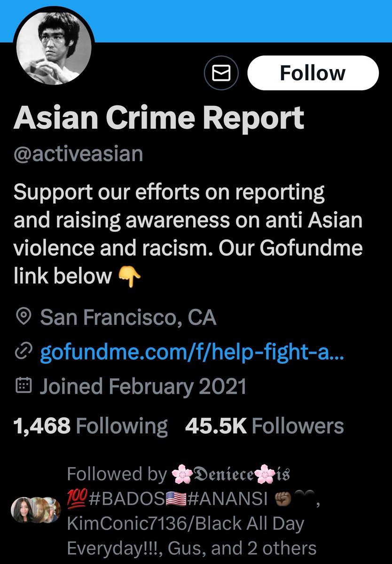Tap the calendar icon next to Joined
Viewport: 392px width, 564px height.
(24, 386)
